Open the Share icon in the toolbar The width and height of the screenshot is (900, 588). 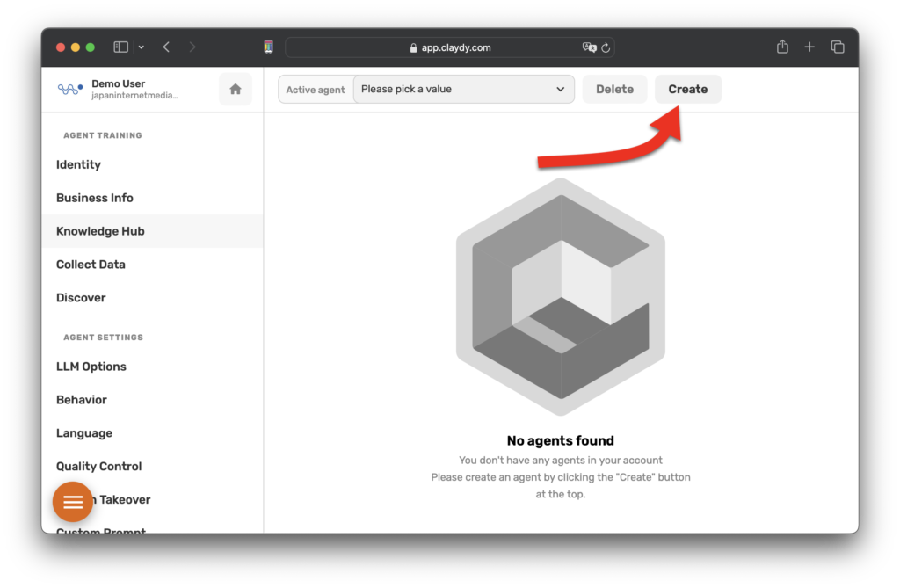[x=782, y=47]
